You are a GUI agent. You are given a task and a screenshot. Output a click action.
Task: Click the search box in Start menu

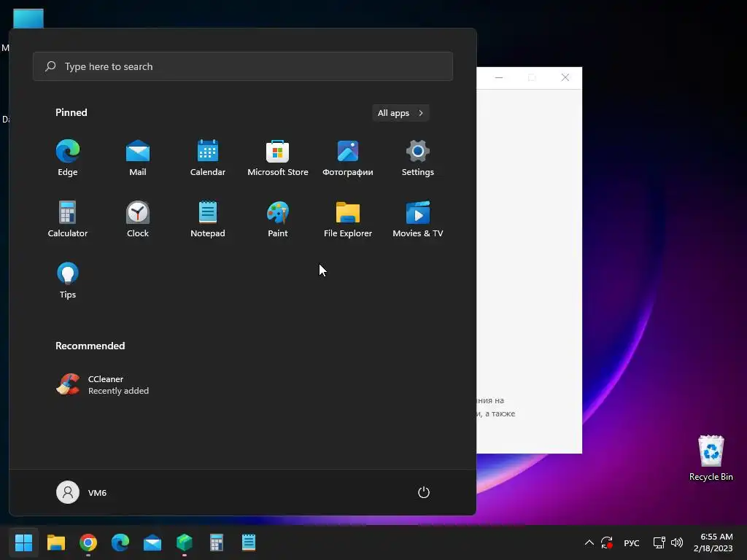point(243,66)
